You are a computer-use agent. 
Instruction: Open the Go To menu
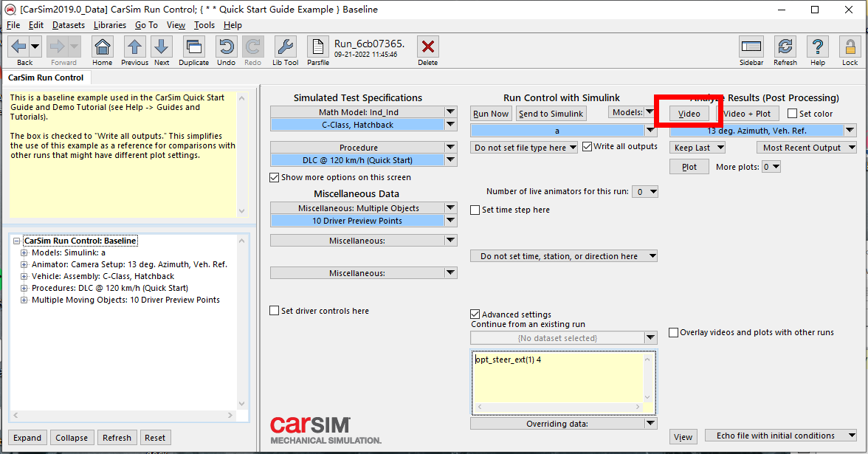tap(146, 25)
